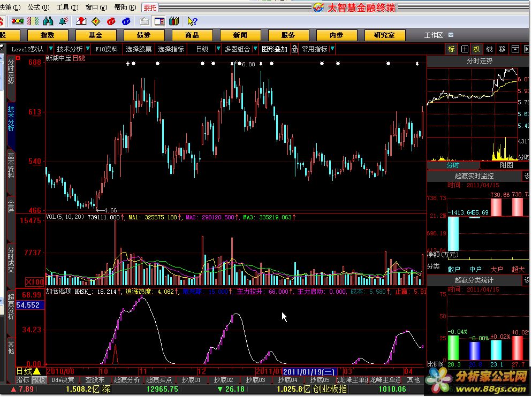Click the yellow triangle next to 日线
This screenshot has width=532, height=397.
(36, 371)
